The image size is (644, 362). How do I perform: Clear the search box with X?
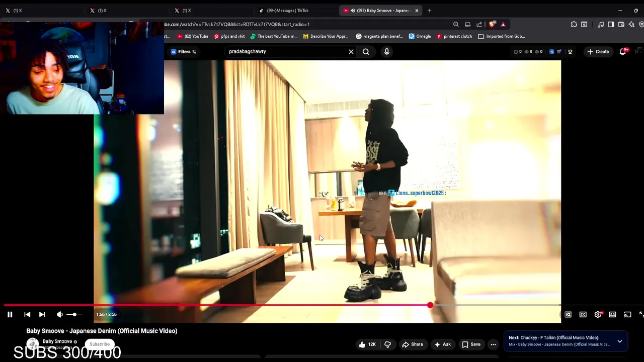[351, 51]
